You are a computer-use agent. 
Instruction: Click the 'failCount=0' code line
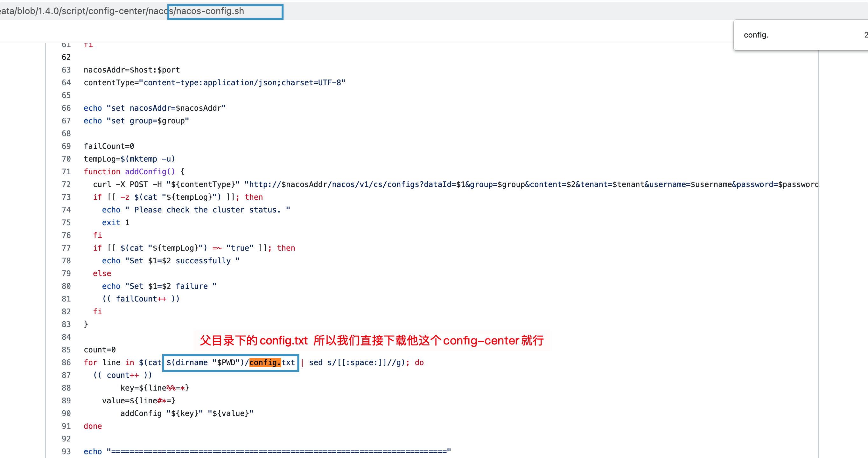click(109, 146)
